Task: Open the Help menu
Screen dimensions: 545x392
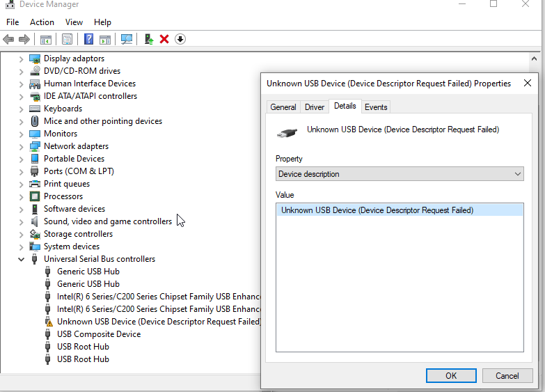Action: click(x=102, y=22)
